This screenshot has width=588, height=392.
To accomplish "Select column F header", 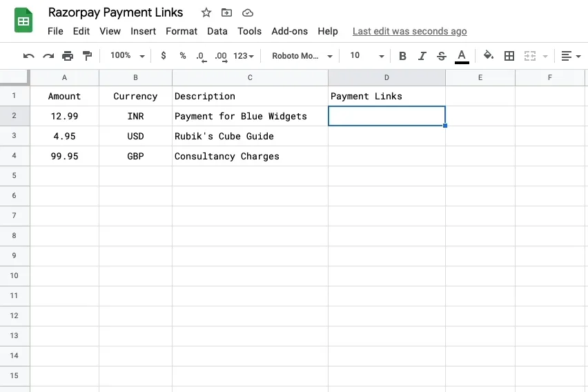I will pos(550,78).
